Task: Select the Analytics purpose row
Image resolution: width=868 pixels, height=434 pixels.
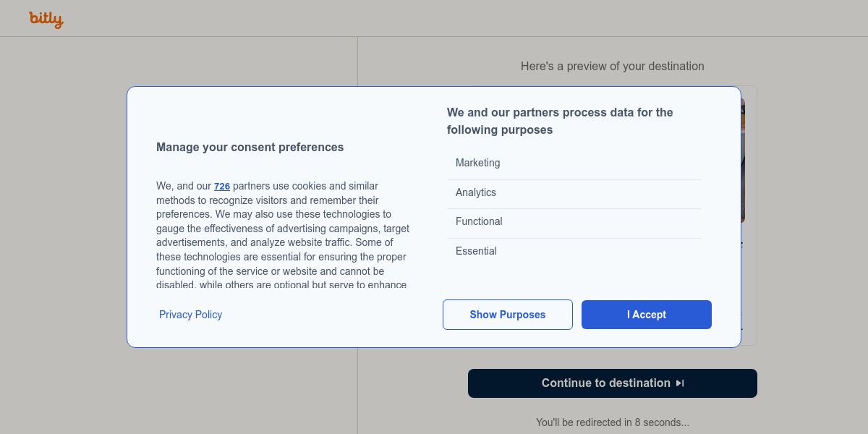Action: 574,193
